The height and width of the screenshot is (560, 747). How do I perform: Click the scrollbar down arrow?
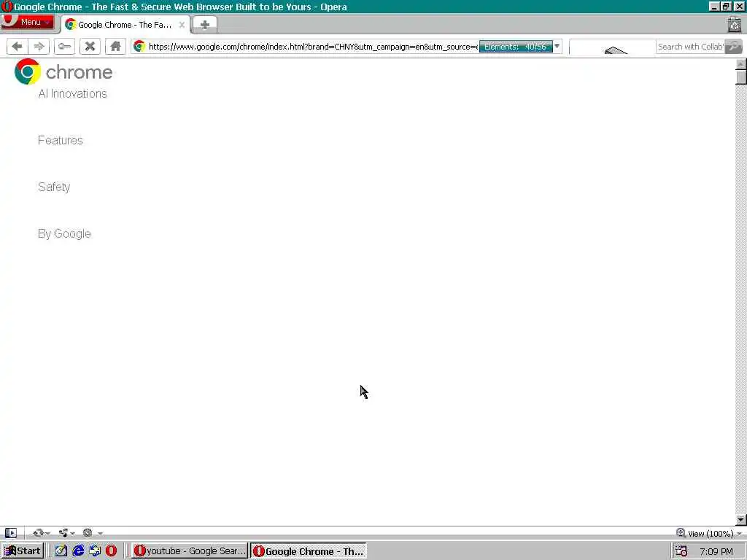pyautogui.click(x=741, y=519)
